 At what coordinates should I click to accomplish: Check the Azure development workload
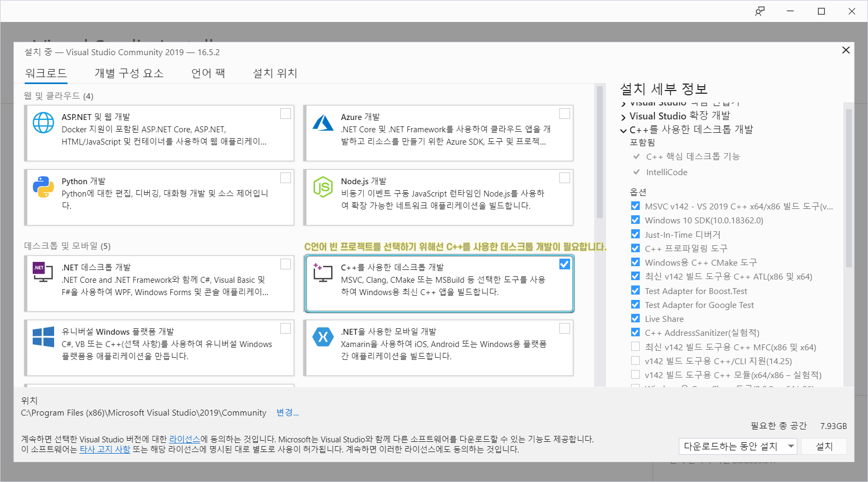point(565,114)
